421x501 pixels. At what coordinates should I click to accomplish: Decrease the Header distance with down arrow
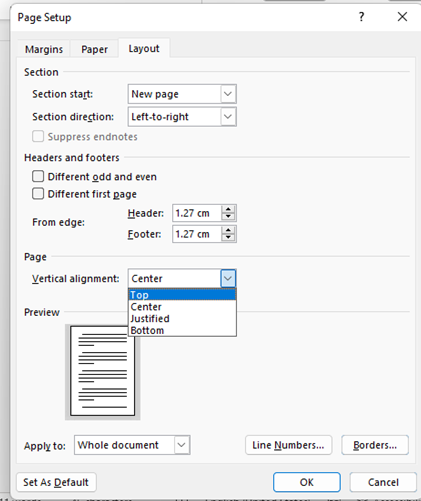pos(228,217)
